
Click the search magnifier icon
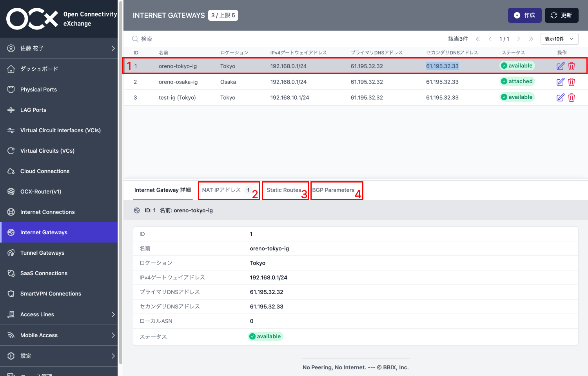pos(135,39)
